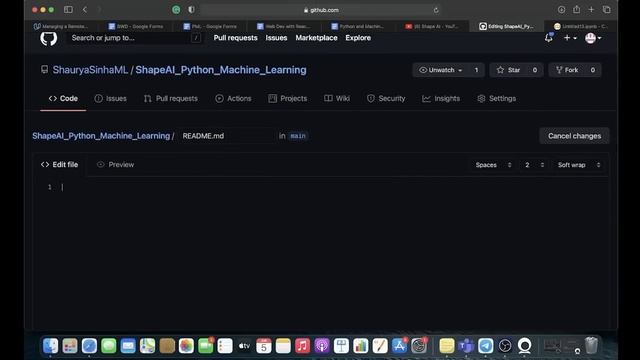The width and height of the screenshot is (640, 360).
Task: Show Safari tab overview
Action: [x=607, y=9]
